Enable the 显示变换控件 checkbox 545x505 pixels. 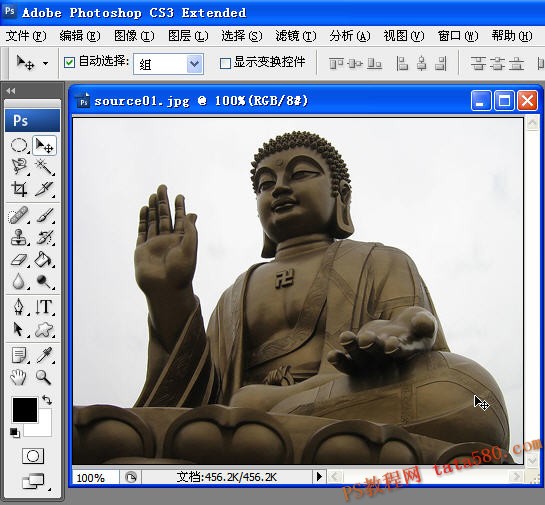point(225,63)
